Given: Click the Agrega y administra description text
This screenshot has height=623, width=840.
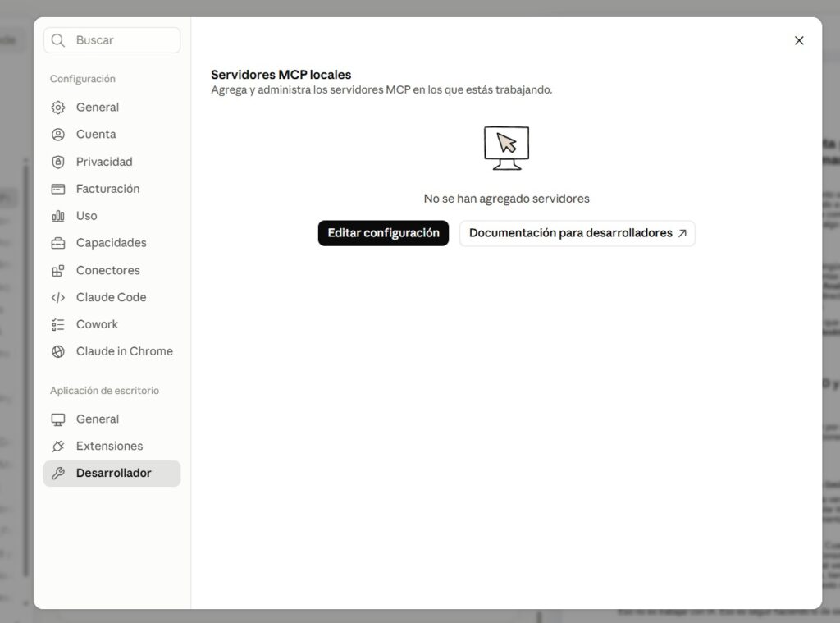Looking at the screenshot, I should click(381, 90).
